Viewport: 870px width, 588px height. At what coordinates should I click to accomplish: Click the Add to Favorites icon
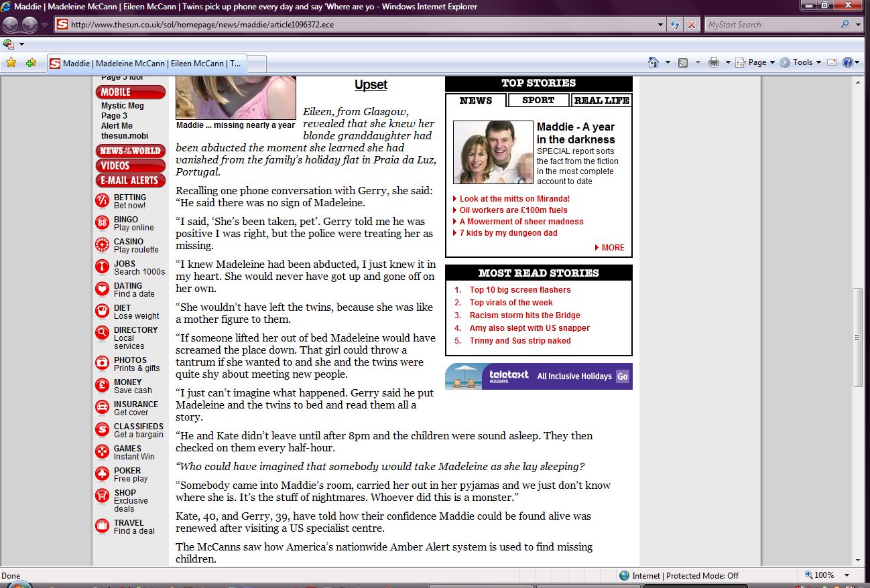click(31, 63)
